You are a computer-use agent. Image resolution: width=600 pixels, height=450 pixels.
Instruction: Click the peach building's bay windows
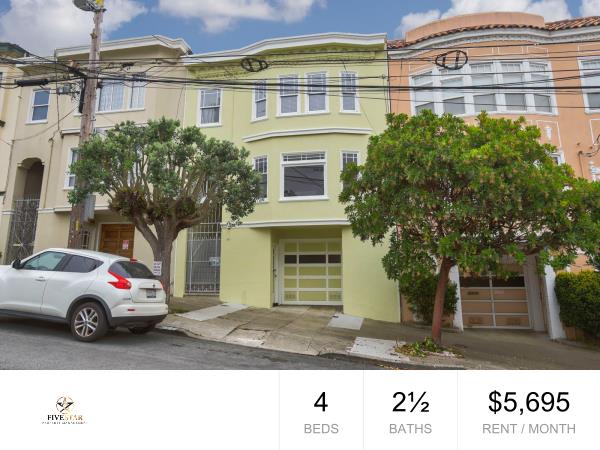[x=482, y=88]
